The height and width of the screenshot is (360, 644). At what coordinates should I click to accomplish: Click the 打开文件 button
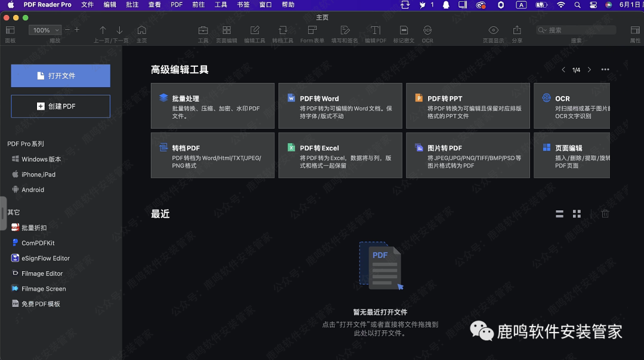coord(60,76)
